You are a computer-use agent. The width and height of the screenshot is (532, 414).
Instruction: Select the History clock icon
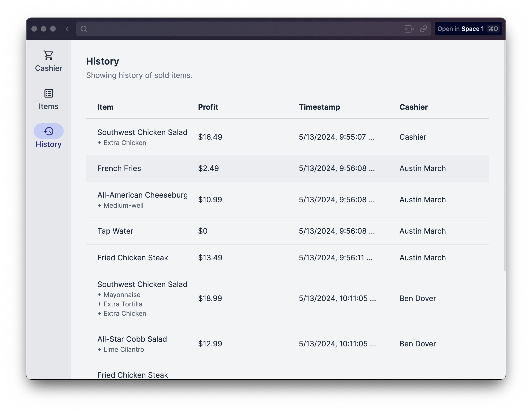pos(48,131)
